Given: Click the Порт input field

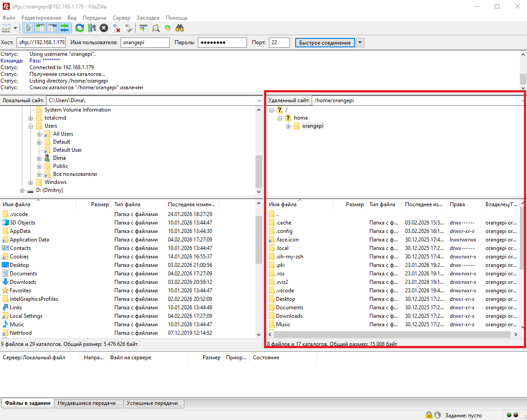Looking at the screenshot, I should coord(279,42).
